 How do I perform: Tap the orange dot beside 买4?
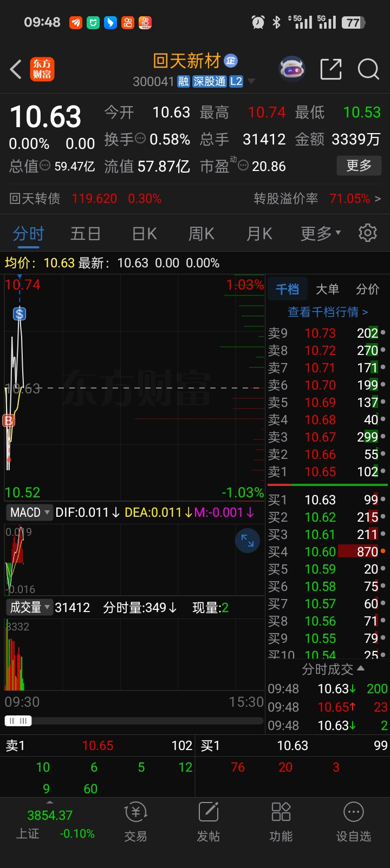[x=383, y=551]
